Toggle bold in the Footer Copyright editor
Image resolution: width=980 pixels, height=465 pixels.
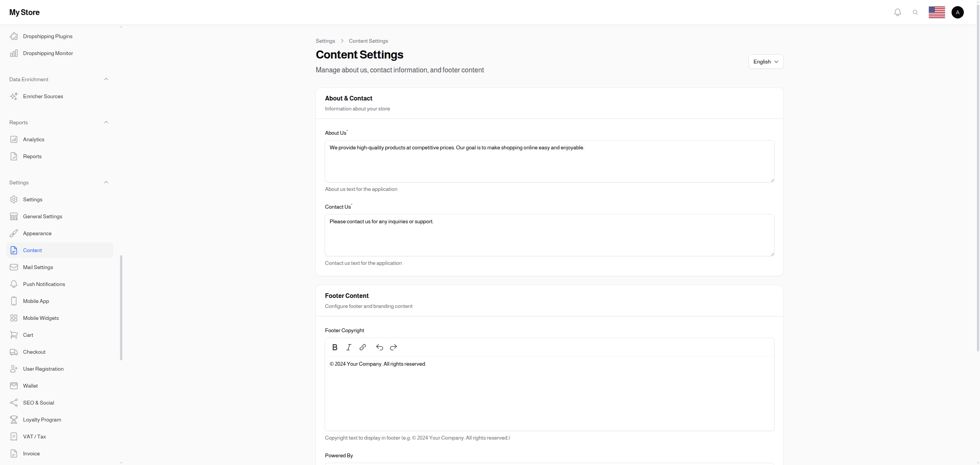click(x=335, y=347)
